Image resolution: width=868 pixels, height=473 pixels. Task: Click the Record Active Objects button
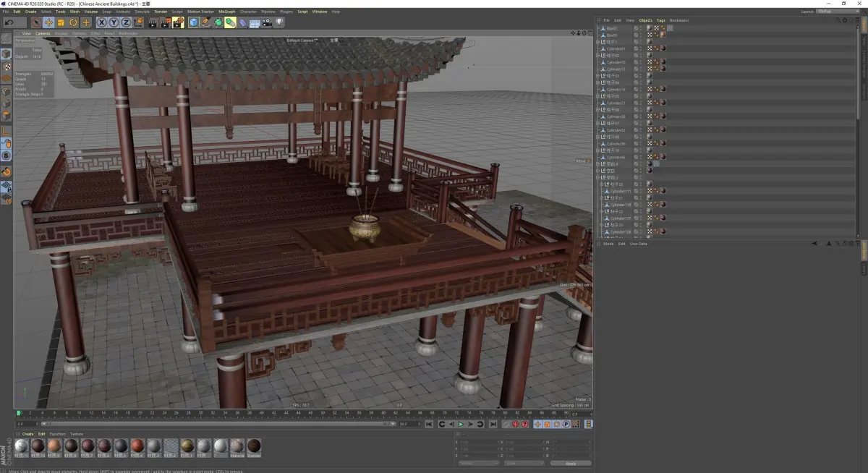(506, 425)
